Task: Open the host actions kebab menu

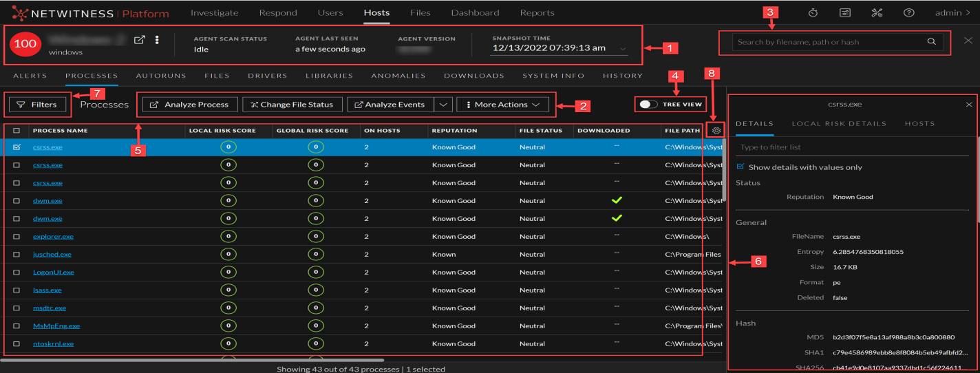Action: coord(158,41)
